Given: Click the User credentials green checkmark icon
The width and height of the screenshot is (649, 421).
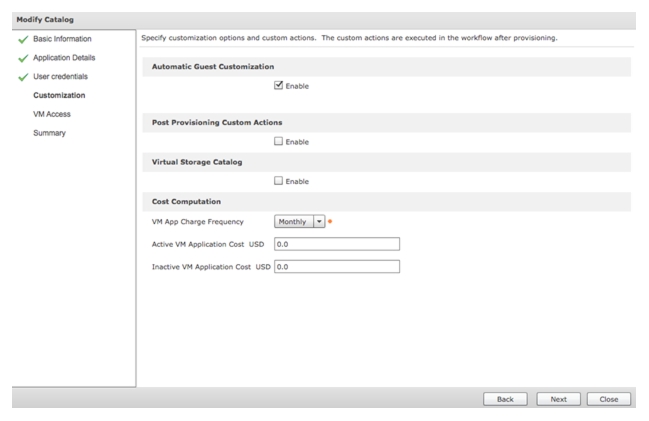Looking at the screenshot, I should click(x=23, y=77).
